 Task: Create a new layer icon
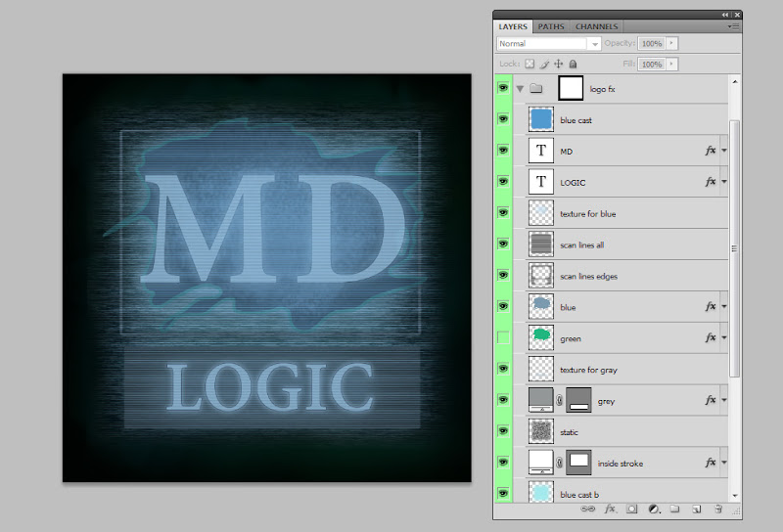(x=697, y=510)
